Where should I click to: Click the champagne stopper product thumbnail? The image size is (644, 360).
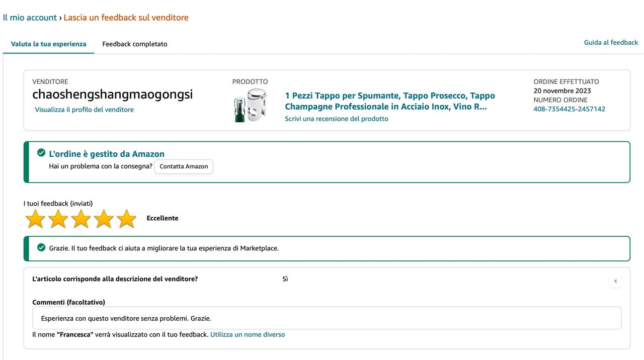tap(250, 105)
